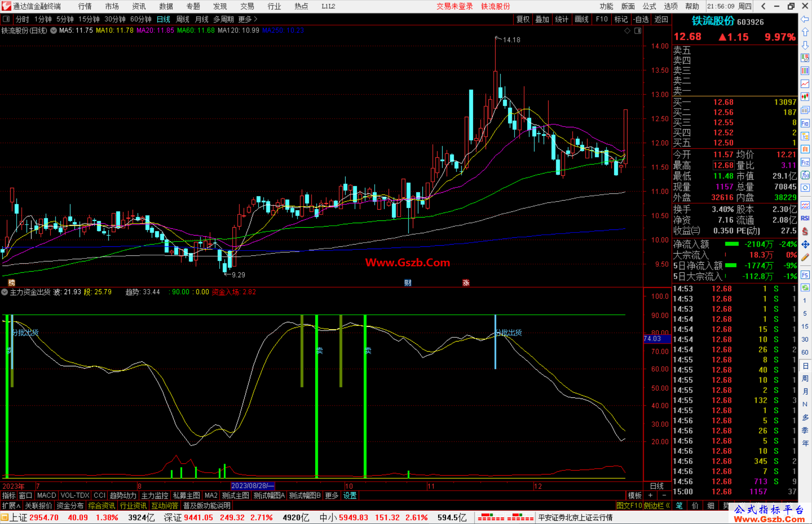Image resolution: width=812 pixels, height=524 pixels.
Task: Click the 净流入额 green bar indicator
Action: point(732,244)
